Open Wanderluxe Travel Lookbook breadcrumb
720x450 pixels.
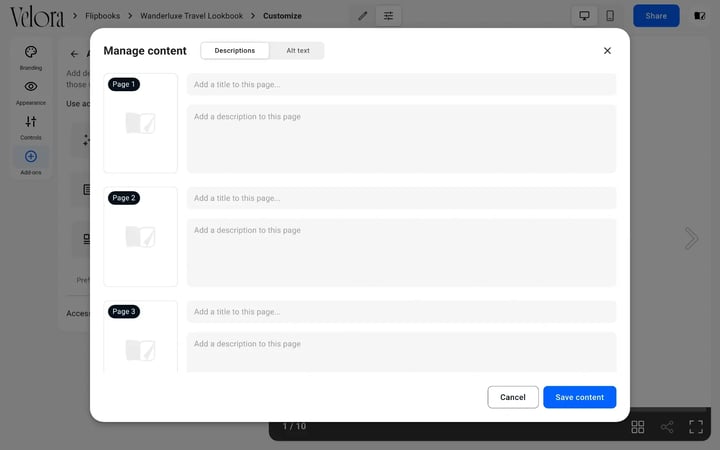(x=191, y=16)
